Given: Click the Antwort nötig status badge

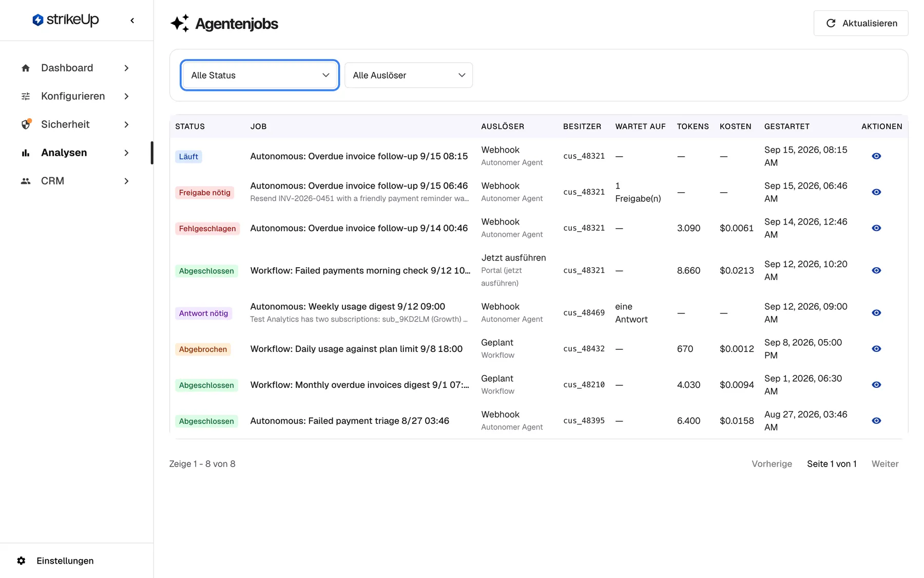Looking at the screenshot, I should point(203,313).
